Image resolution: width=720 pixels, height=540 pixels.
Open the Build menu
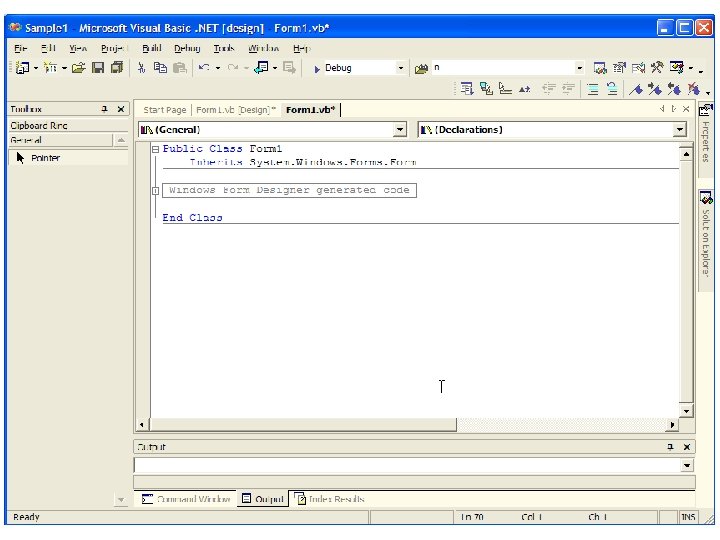click(152, 48)
